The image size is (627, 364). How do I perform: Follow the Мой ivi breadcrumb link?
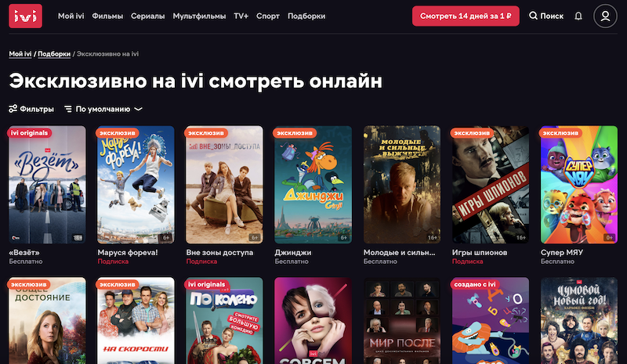(x=20, y=54)
